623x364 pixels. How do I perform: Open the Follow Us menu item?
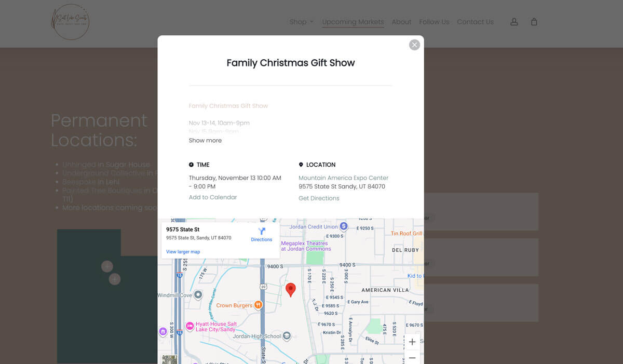[434, 22]
